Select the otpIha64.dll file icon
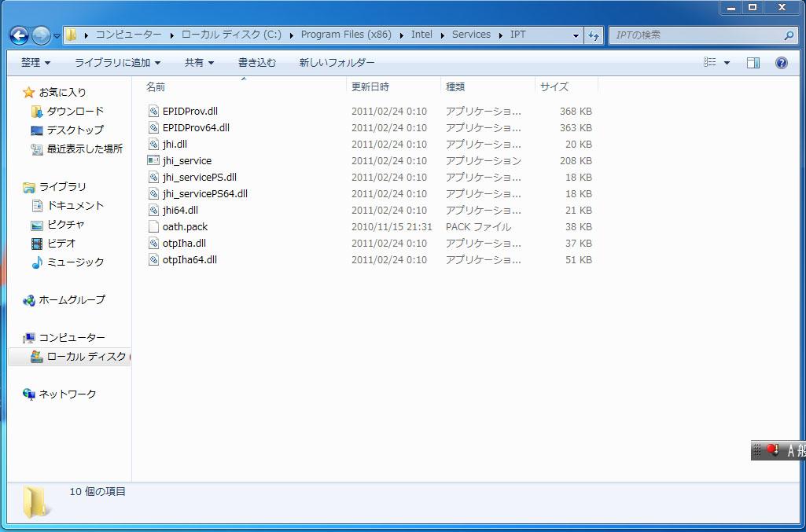Screen dimensions: 806x532 click(x=153, y=259)
